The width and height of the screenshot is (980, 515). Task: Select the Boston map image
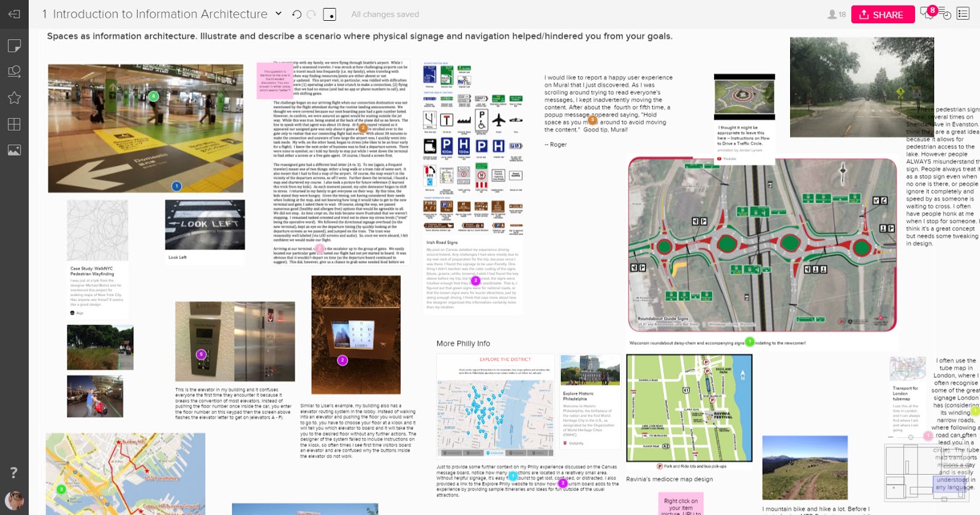point(126,474)
